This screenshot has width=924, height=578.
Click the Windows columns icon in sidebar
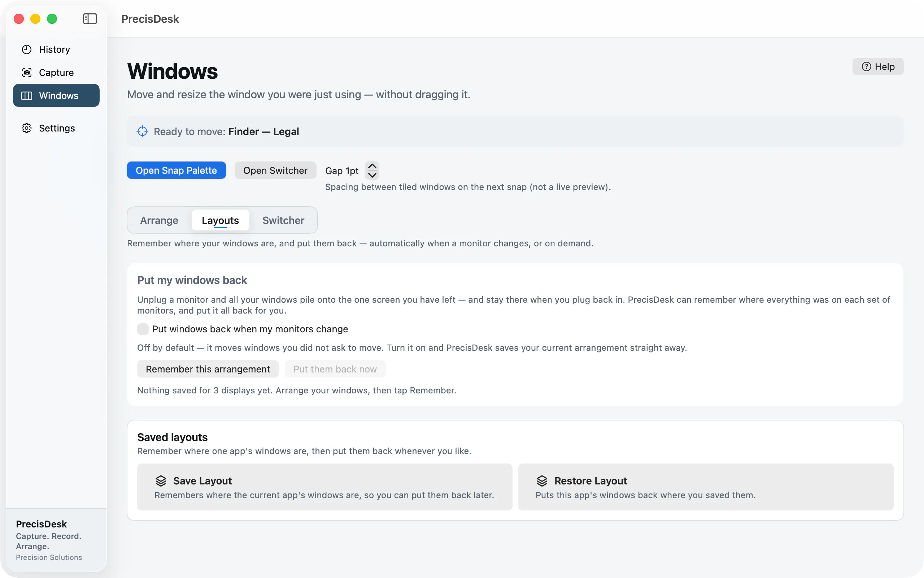[27, 96]
